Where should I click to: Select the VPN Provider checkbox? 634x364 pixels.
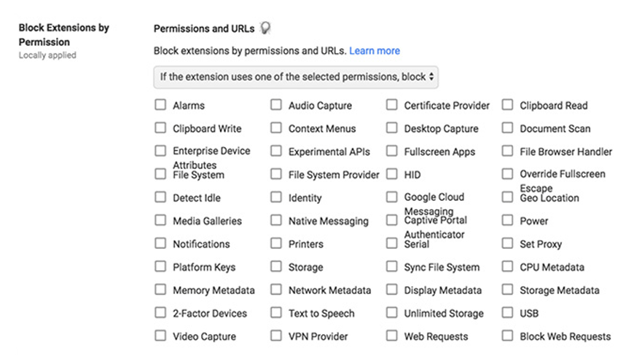276,336
